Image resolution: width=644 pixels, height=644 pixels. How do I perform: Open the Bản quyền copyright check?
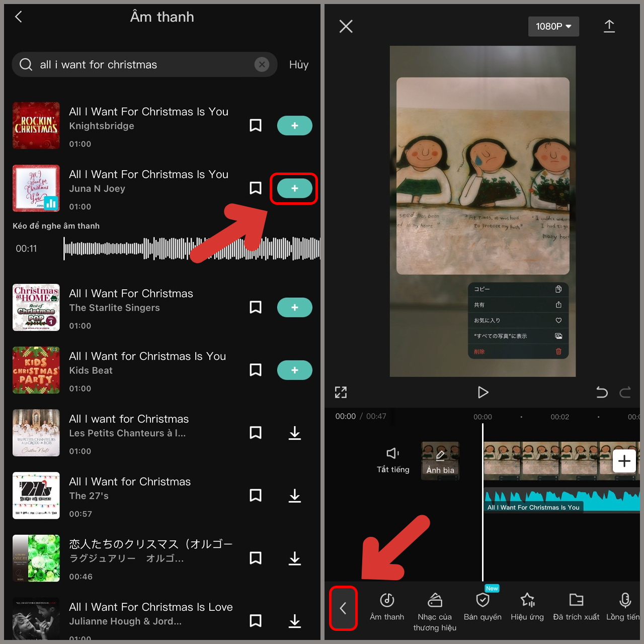coord(482,606)
